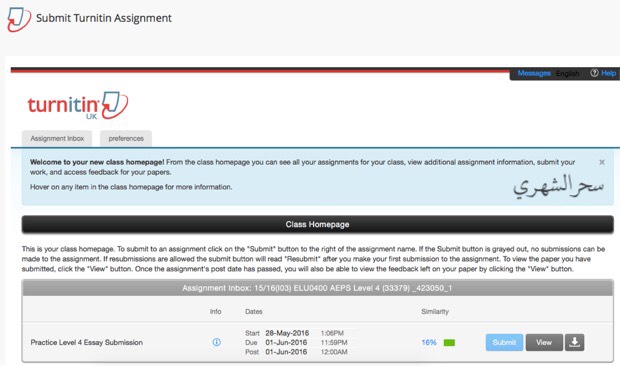Click the Assignment Inbox ELU0400 AEPS title bar

pyautogui.click(x=318, y=288)
